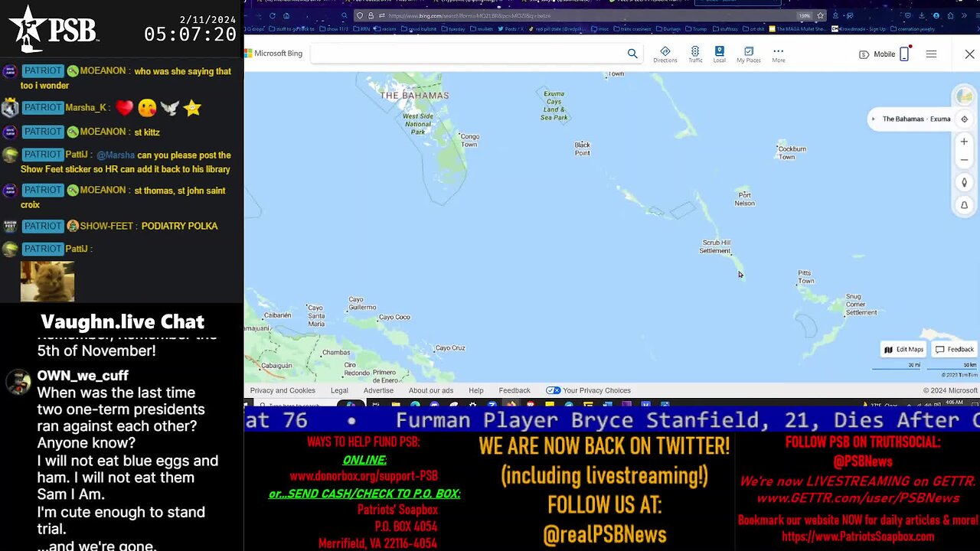Click the browser reload icon
Screen dimensions: 980x551
pos(272,15)
